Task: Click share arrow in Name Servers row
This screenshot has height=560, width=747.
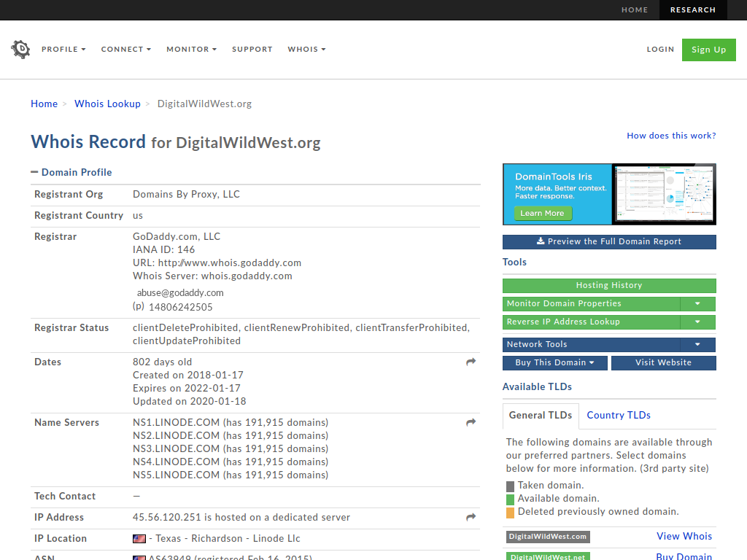Action: (471, 422)
